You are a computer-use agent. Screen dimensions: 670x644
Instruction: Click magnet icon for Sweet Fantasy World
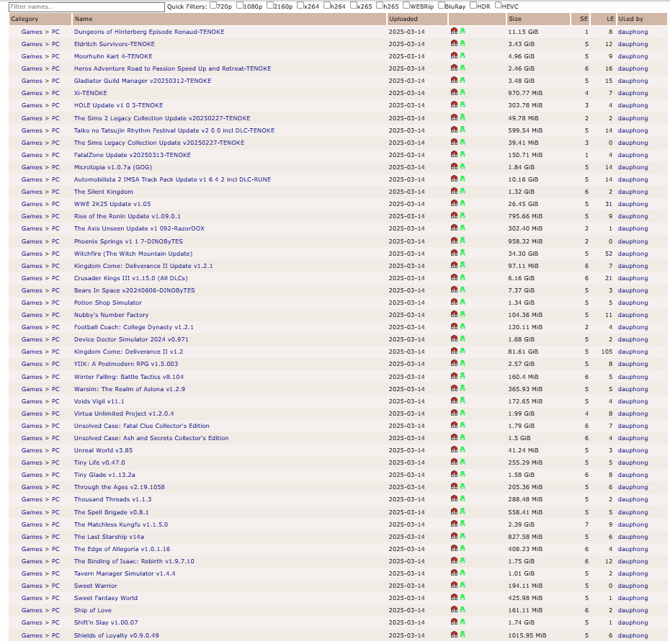coord(454,597)
